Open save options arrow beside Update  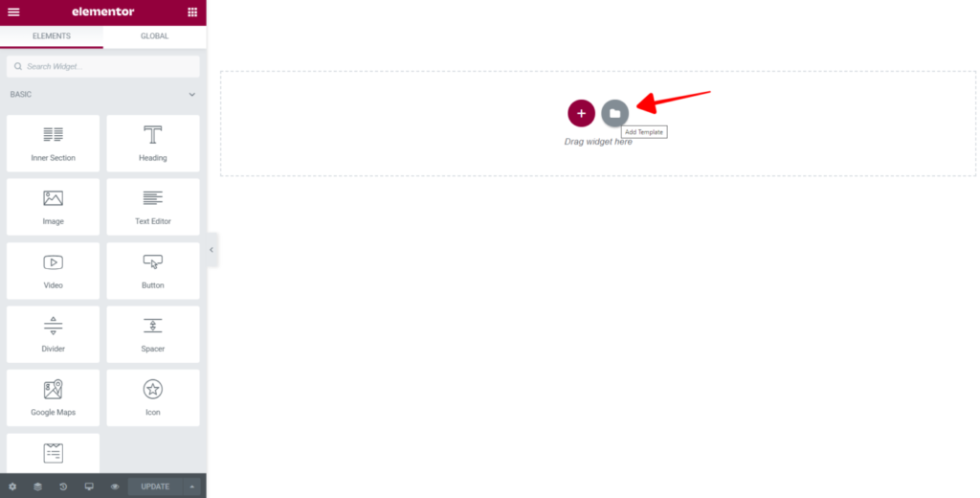(x=191, y=487)
